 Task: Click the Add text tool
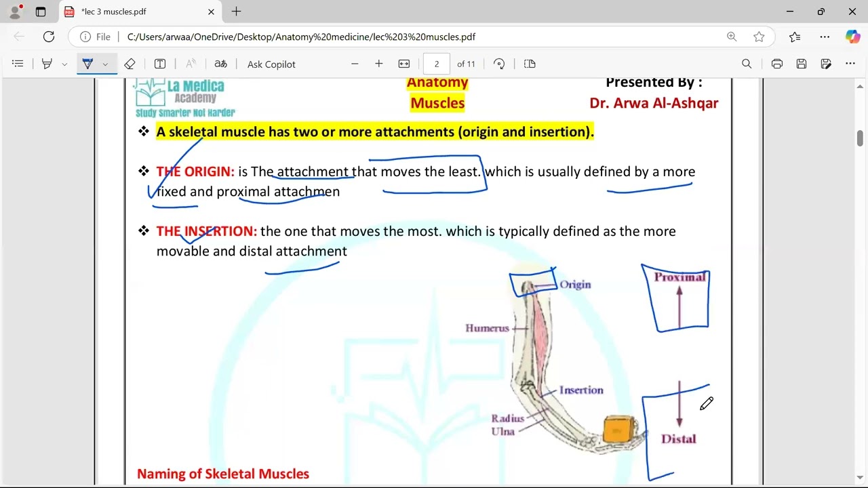pyautogui.click(x=160, y=64)
